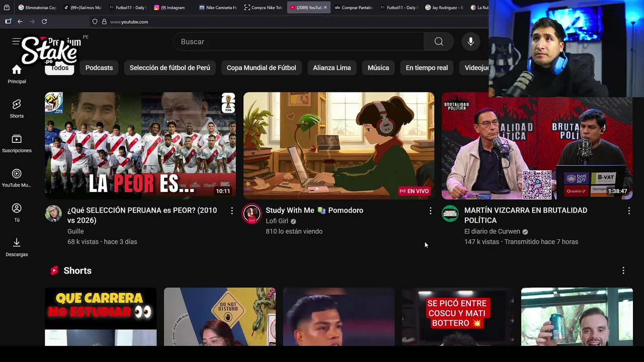Open Study With Me Pomodoro title
644x362 pixels.
(314, 210)
